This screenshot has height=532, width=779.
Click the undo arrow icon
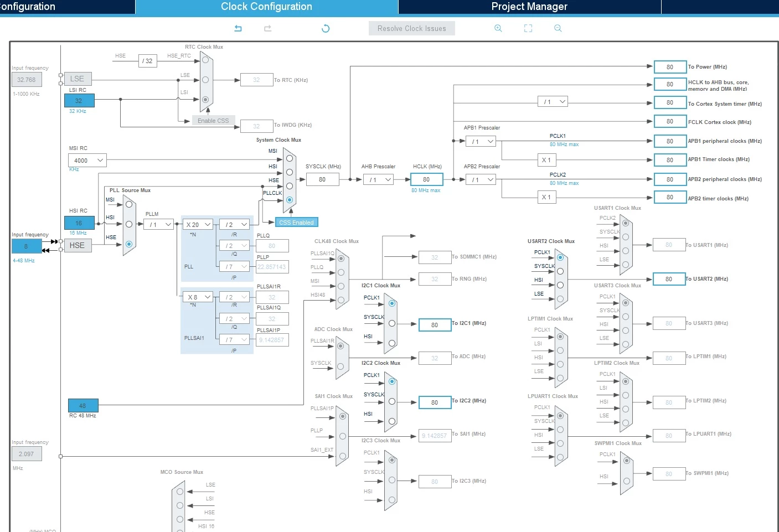pos(238,28)
